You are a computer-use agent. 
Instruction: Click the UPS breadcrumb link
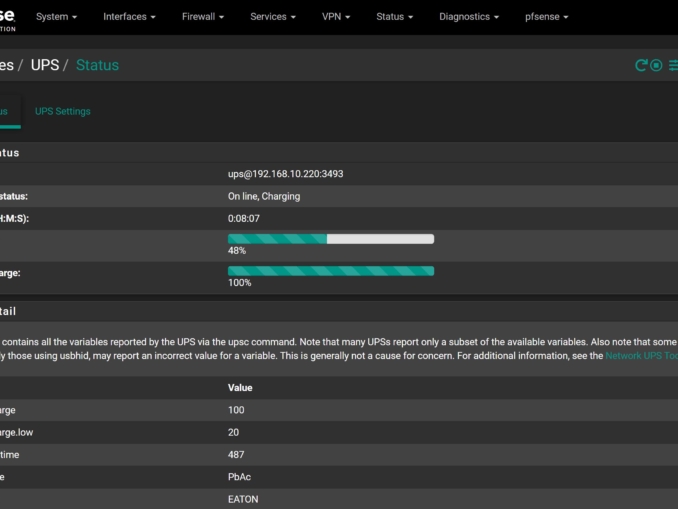pyautogui.click(x=45, y=65)
